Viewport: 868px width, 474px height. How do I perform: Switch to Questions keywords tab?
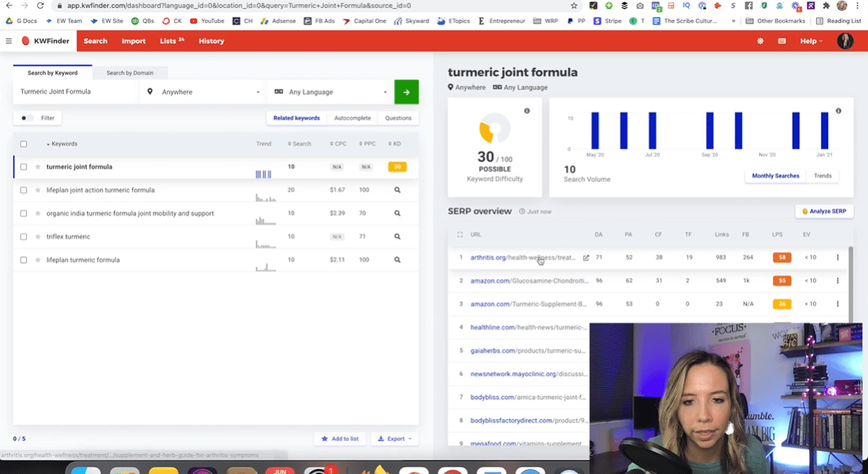point(398,118)
